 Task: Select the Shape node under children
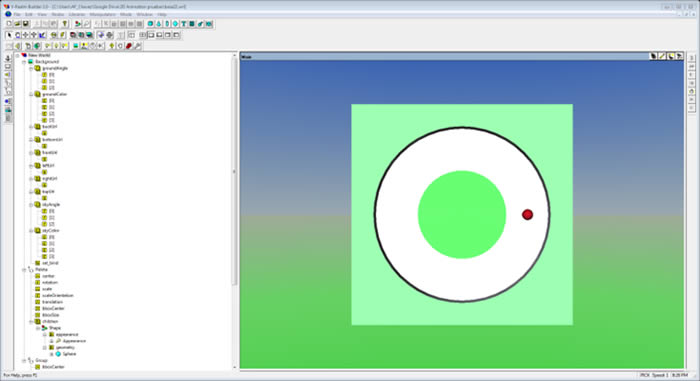point(55,328)
